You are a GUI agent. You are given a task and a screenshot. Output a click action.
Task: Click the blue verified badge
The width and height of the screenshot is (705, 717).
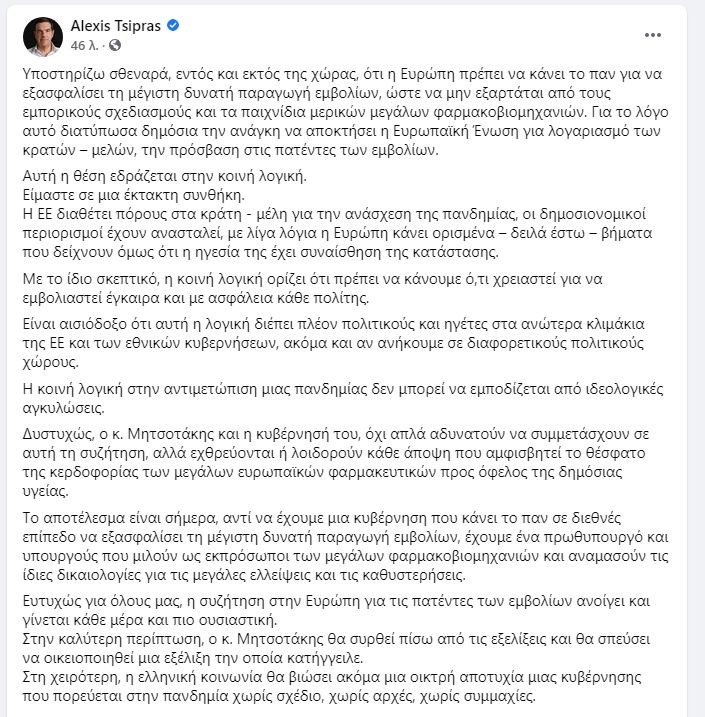coord(173,24)
